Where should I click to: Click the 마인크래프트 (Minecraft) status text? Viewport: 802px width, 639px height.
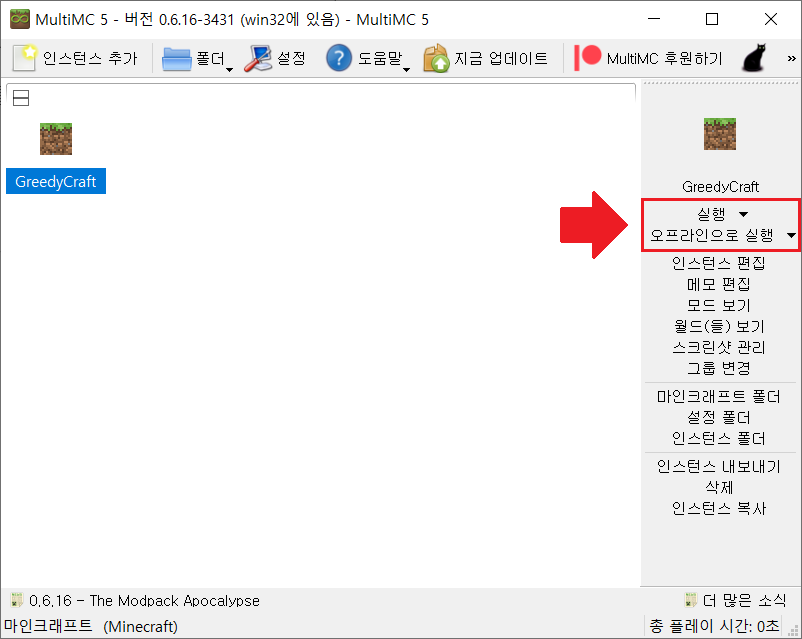[x=91, y=626]
